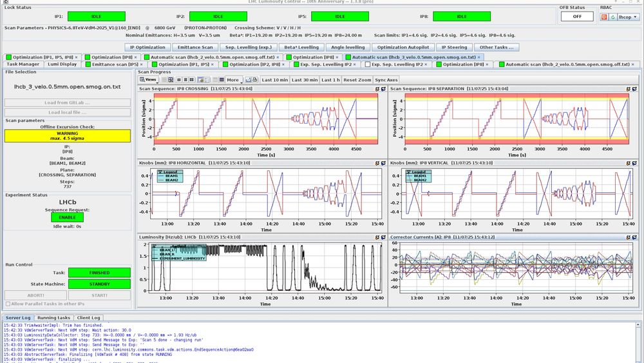The image size is (644, 363).
Task: Click the Load from GitLab ... button
Action: (x=68, y=103)
